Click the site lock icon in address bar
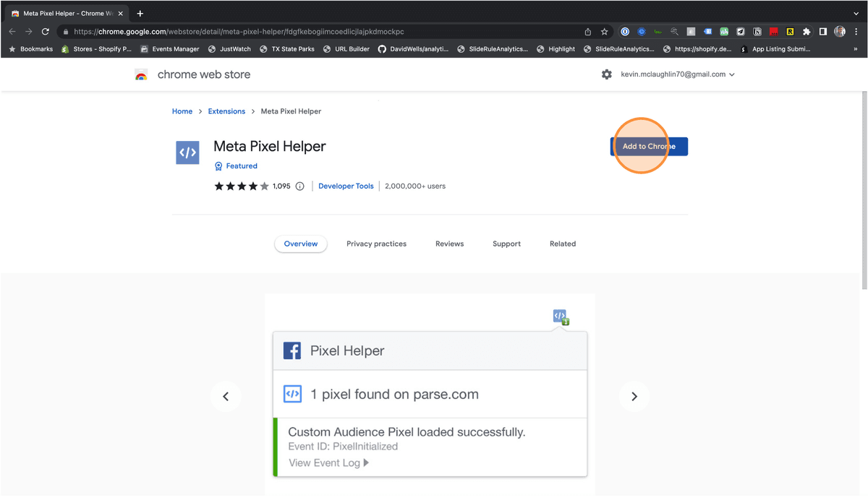 click(65, 32)
